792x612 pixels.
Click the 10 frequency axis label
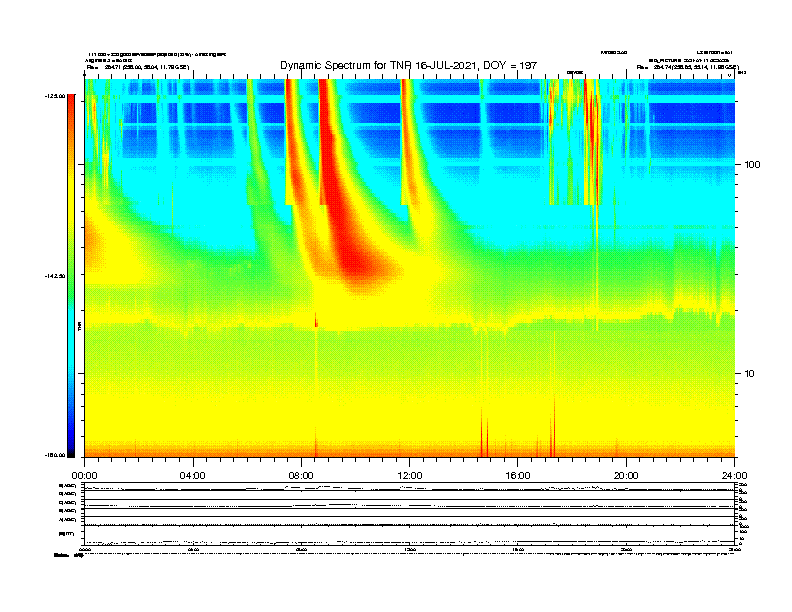pos(749,374)
